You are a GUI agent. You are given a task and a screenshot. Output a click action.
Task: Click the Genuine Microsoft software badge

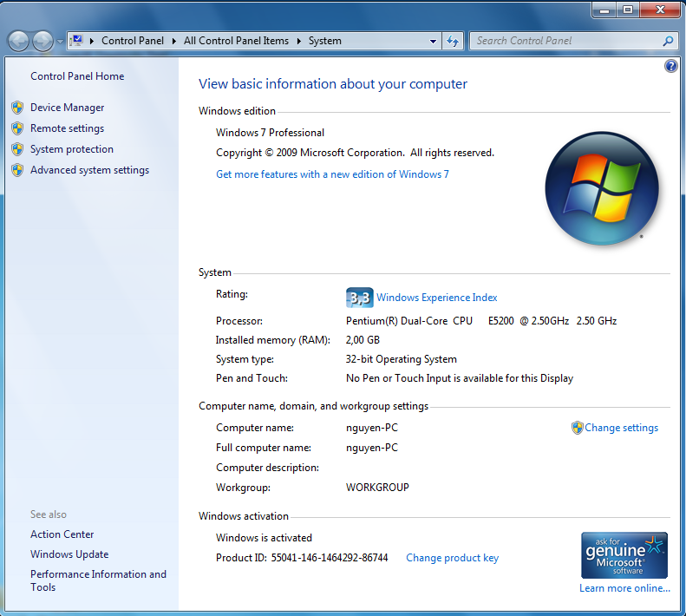click(624, 555)
